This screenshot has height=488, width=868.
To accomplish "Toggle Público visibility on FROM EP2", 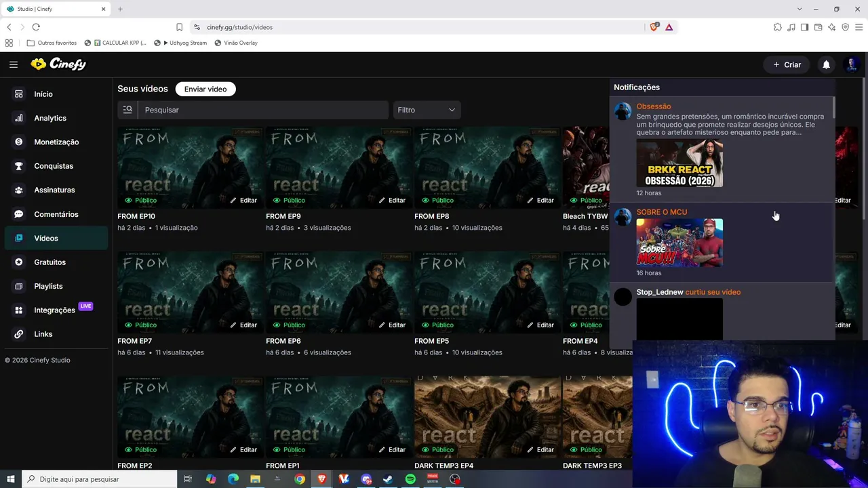I will click(x=140, y=449).
